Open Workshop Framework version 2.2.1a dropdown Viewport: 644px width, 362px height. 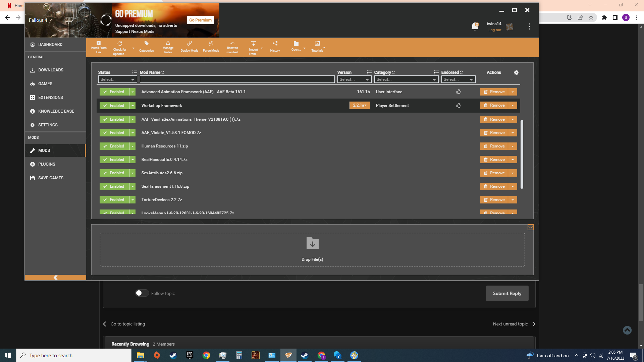360,105
